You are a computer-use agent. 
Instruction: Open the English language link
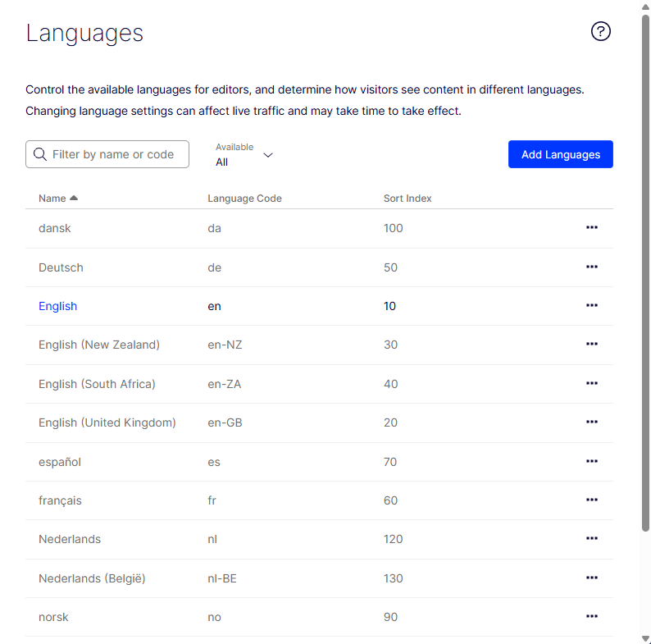point(57,306)
